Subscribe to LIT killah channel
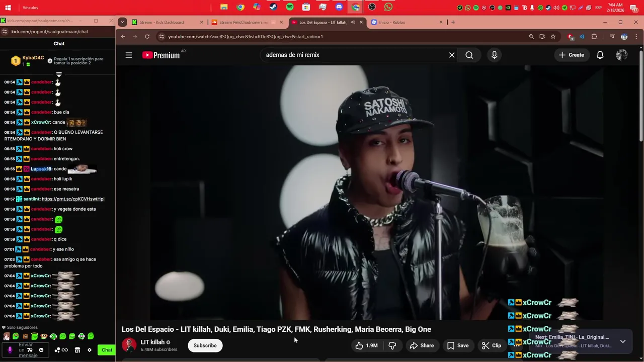Image resolution: width=644 pixels, height=362 pixels. pos(205,345)
